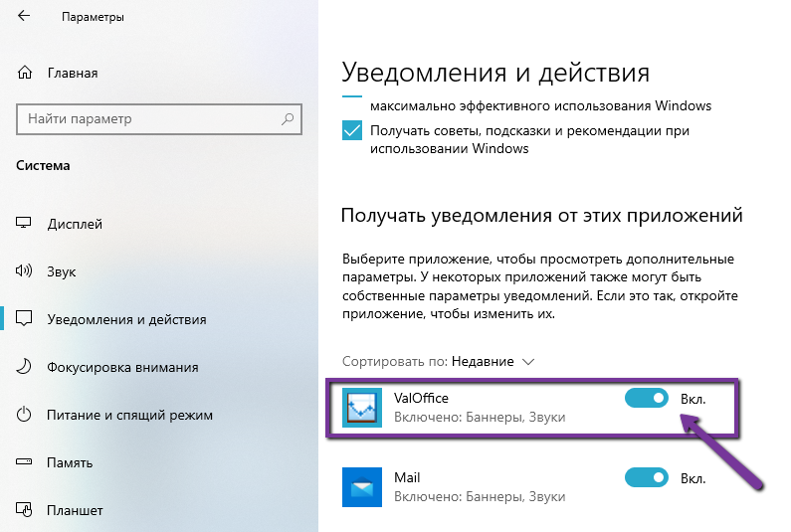Click Вкл. label next to ValOffice
The image size is (791, 532).
tap(692, 399)
